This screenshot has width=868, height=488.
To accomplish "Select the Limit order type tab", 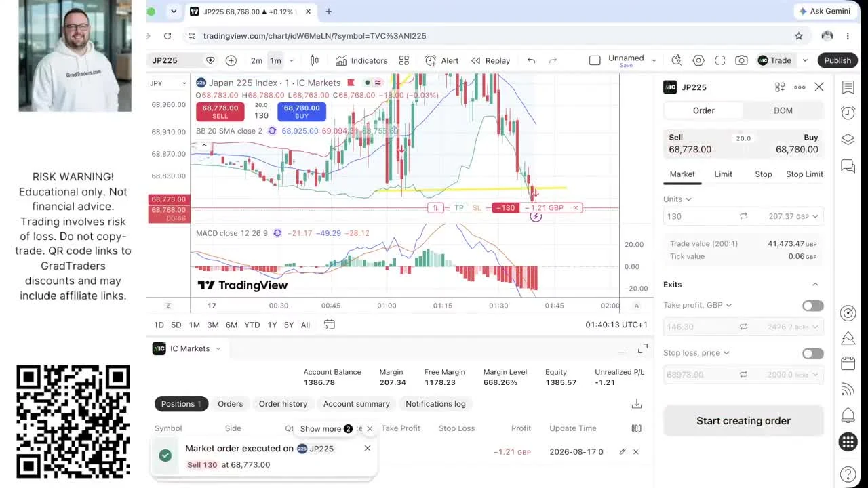I will (723, 174).
